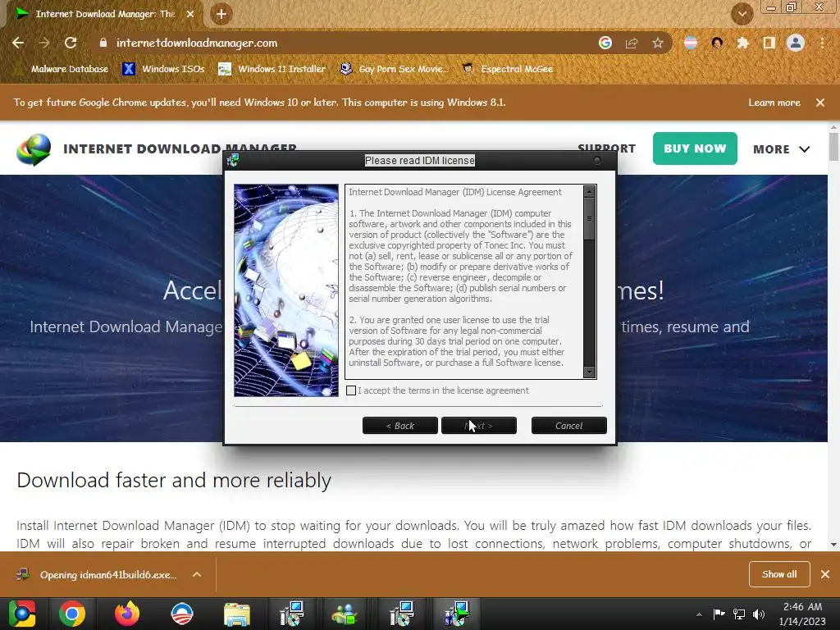This screenshot has width=840, height=630.
Task: Open network tray icon
Action: pos(739,614)
